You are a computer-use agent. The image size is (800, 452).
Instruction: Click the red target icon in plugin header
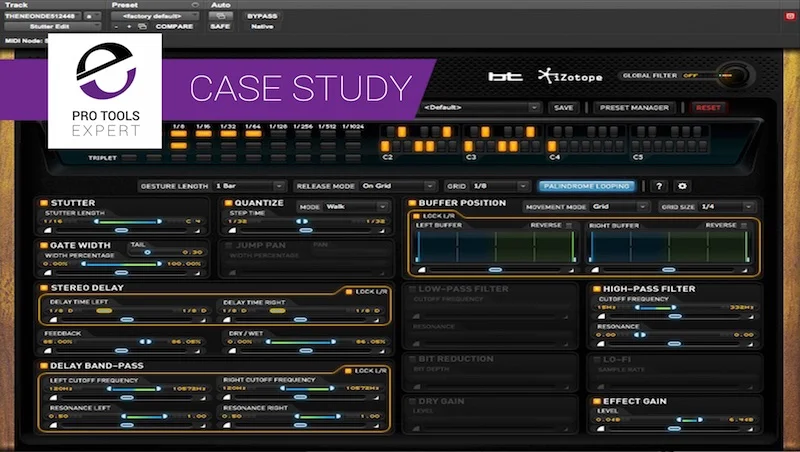pos(790,16)
